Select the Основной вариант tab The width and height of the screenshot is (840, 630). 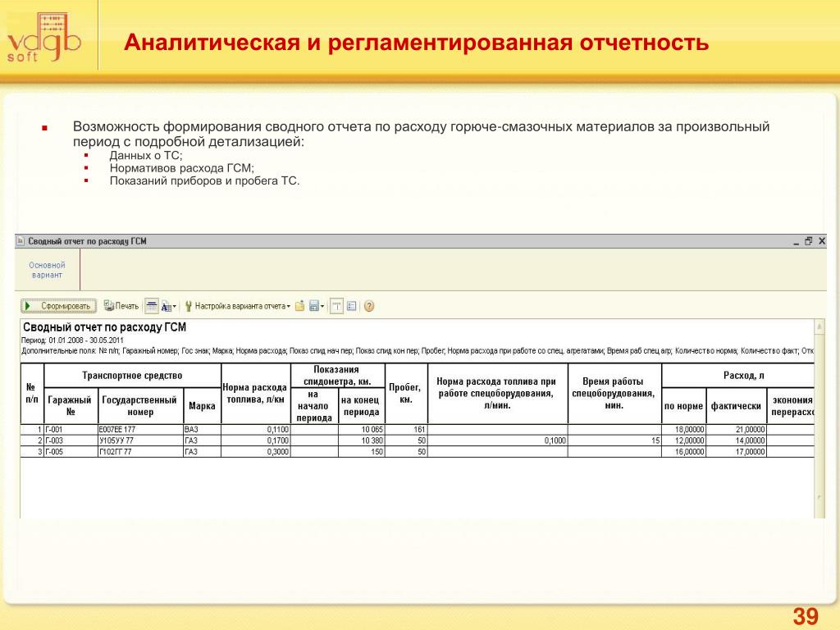[47, 269]
